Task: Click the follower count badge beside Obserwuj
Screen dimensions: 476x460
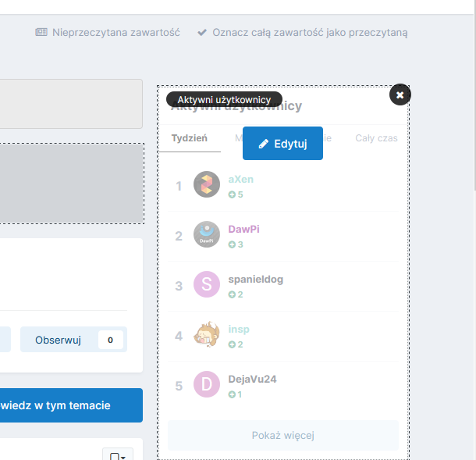Action: coord(110,340)
